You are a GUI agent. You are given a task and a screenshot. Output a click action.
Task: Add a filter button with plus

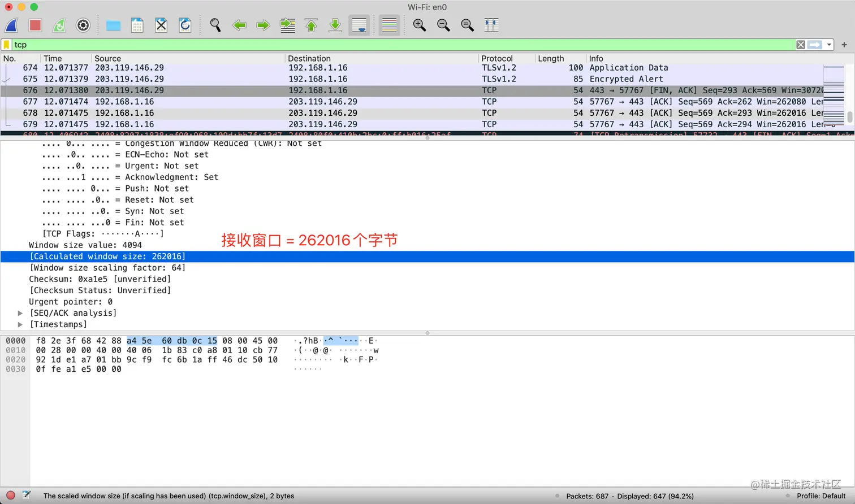coord(844,45)
